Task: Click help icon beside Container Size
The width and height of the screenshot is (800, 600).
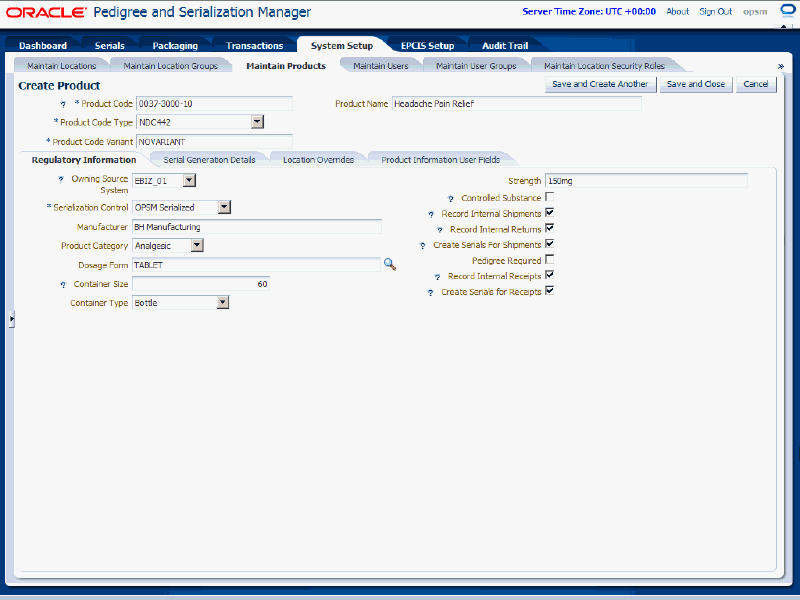Action: (63, 285)
